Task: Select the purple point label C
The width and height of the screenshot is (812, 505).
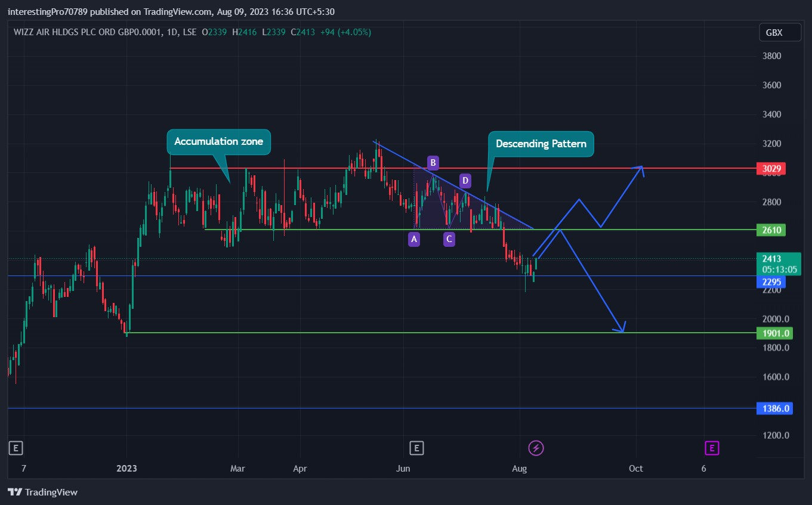Action: tap(449, 239)
